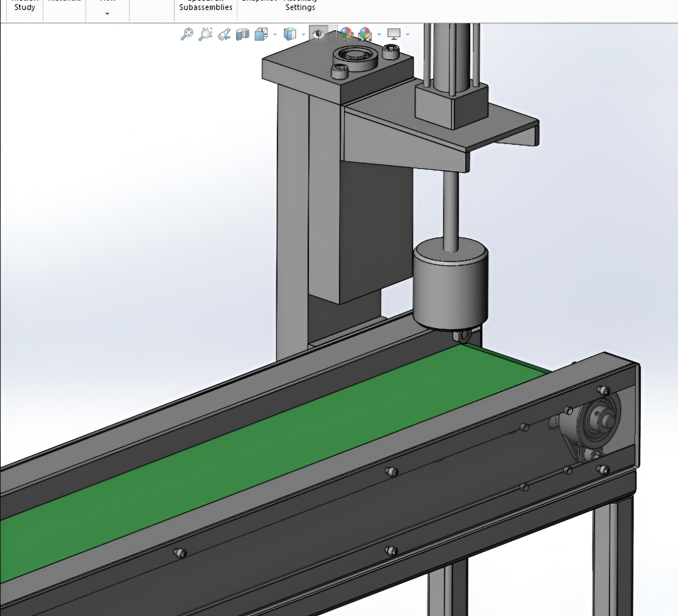Open the Apply Scene icon
This screenshot has height=616, width=678.
[365, 34]
